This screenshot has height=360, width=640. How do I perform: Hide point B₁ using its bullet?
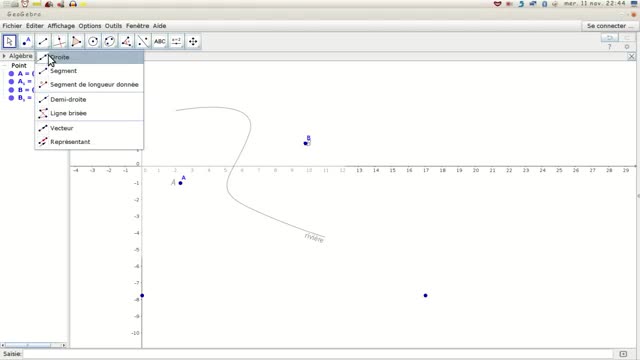(x=11, y=98)
